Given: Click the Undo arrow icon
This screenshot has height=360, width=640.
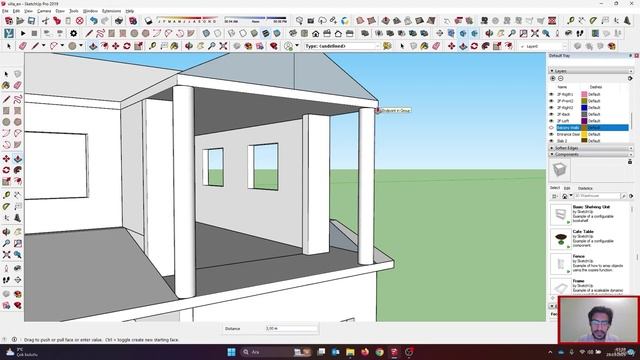Looking at the screenshot, I should pos(94,20).
